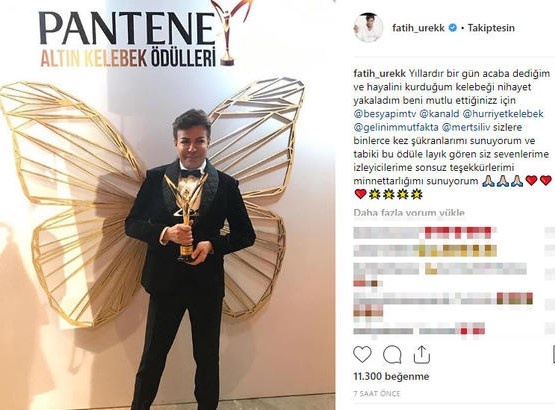Open the fatih_urekk profile picture
This screenshot has width=555, height=410.
pyautogui.click(x=368, y=28)
